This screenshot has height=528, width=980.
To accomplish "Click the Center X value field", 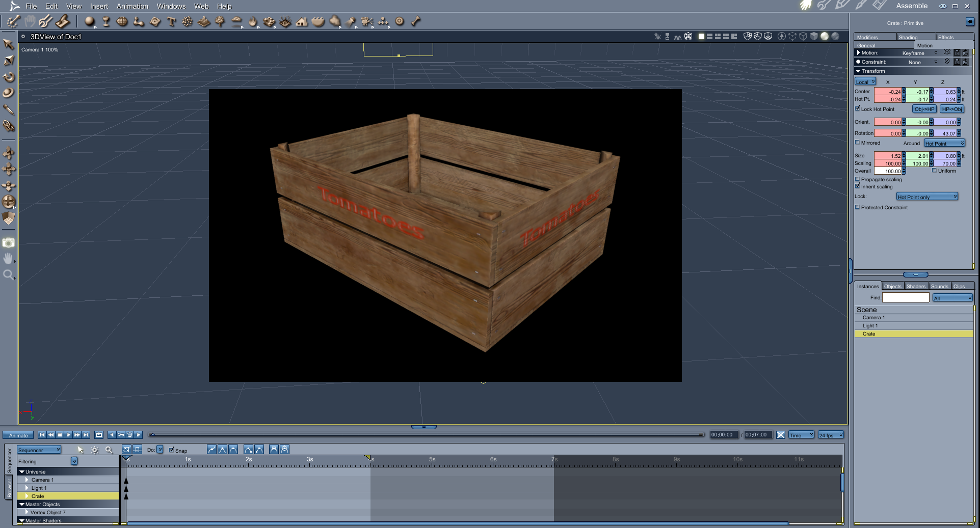I will tap(888, 92).
